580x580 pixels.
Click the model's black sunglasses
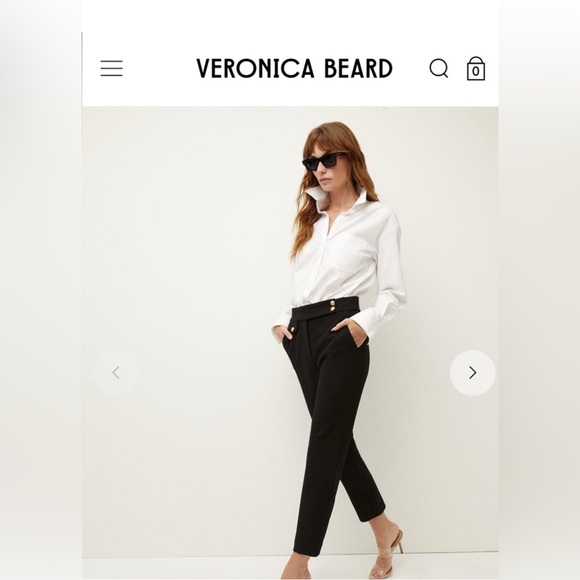coord(325,161)
